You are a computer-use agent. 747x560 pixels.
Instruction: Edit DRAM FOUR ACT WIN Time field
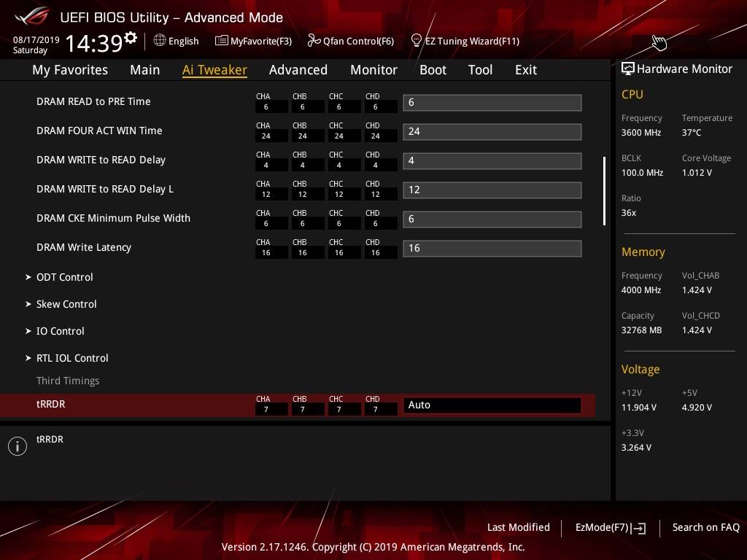[x=492, y=131]
